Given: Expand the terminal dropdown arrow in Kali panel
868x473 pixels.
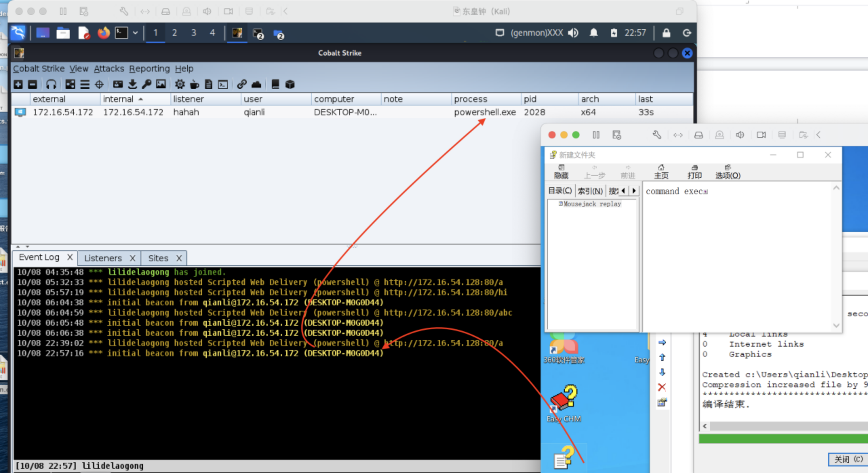Looking at the screenshot, I should [x=135, y=33].
